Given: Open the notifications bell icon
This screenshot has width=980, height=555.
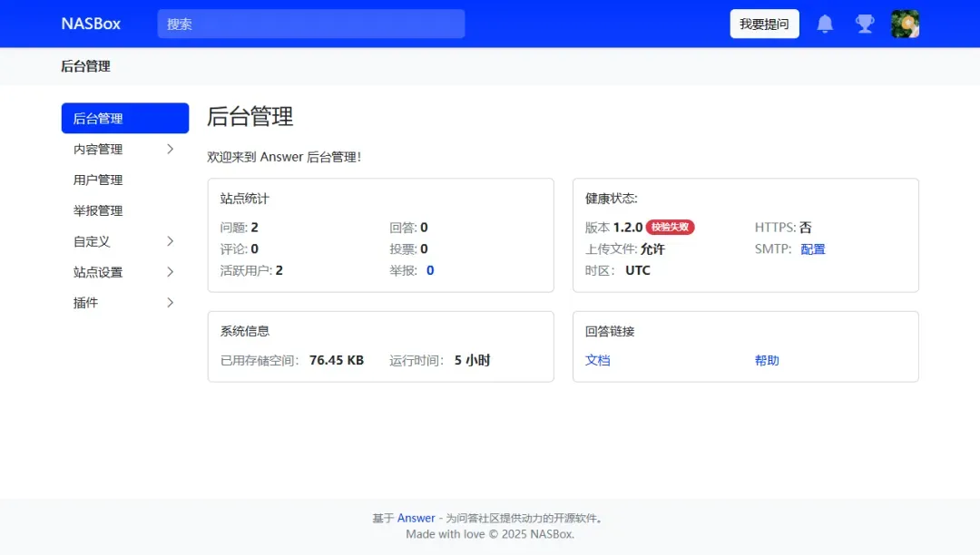Looking at the screenshot, I should click(x=825, y=24).
